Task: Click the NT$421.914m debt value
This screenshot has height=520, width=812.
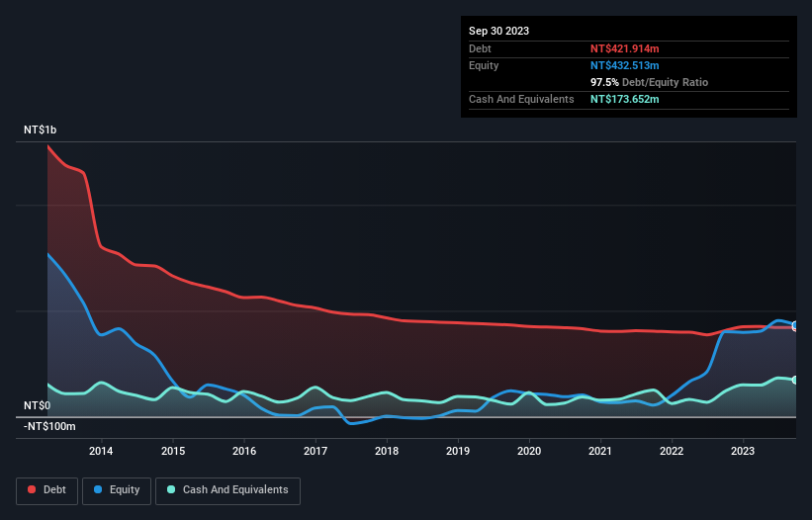Action: point(624,48)
